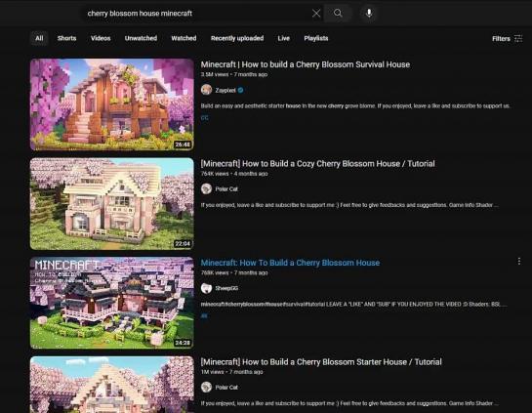Click the CC badge under the Zaypixel video
Viewport: 532px width, 413px height.
(205, 118)
